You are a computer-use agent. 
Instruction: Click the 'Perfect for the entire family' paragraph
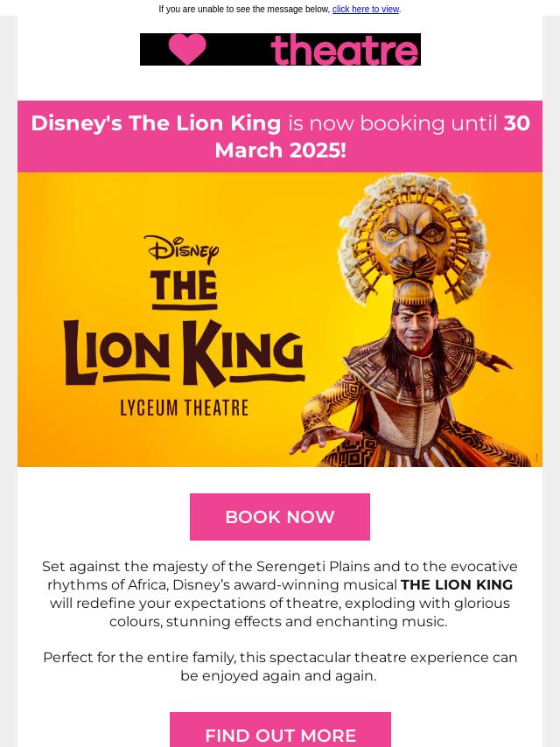pyautogui.click(x=280, y=667)
